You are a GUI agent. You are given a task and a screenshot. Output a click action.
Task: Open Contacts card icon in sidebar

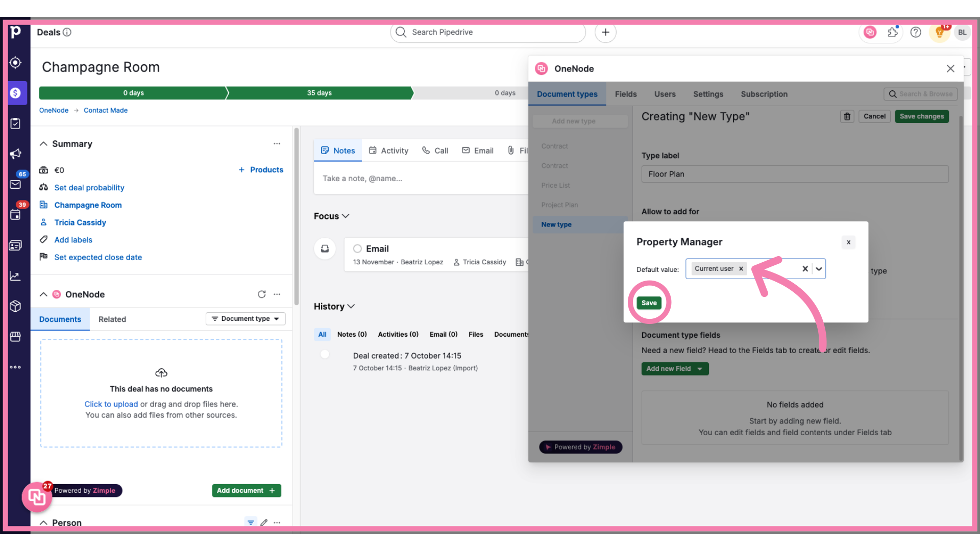coord(15,245)
